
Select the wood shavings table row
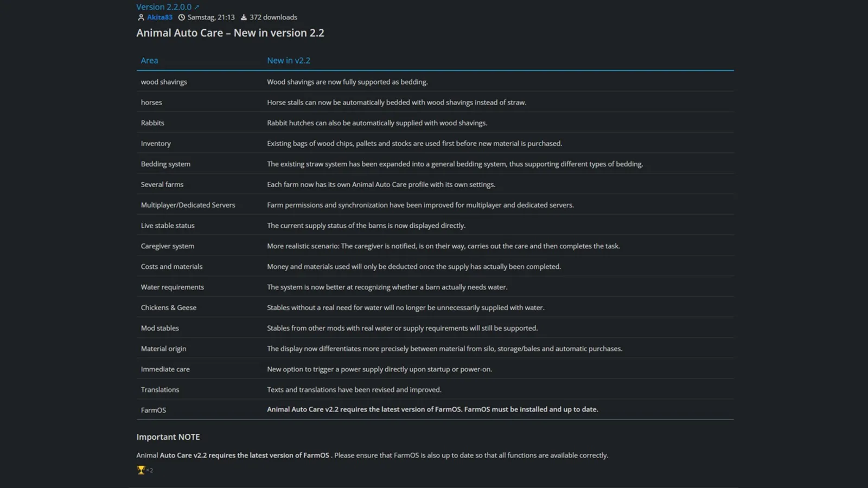click(435, 82)
